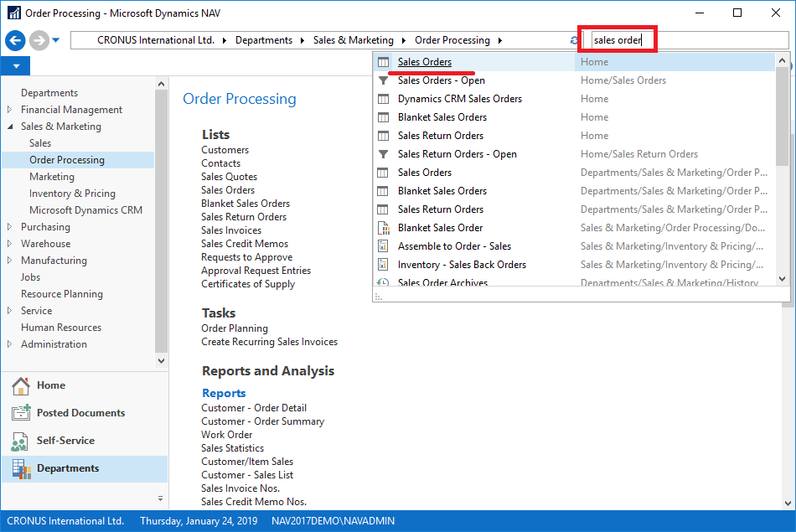The width and height of the screenshot is (796, 532).
Task: Click the grey Forward arrow button
Action: point(39,40)
